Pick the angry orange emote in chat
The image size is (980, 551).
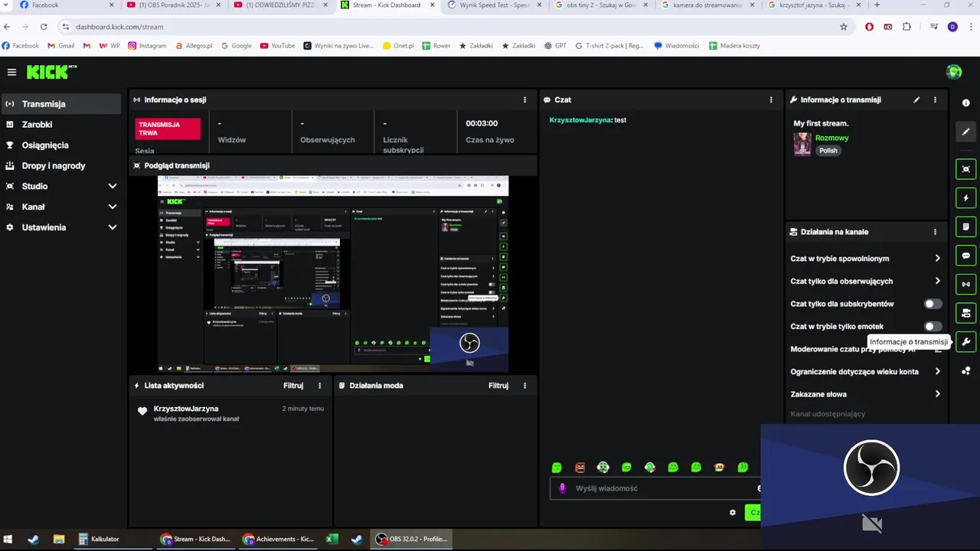click(580, 468)
